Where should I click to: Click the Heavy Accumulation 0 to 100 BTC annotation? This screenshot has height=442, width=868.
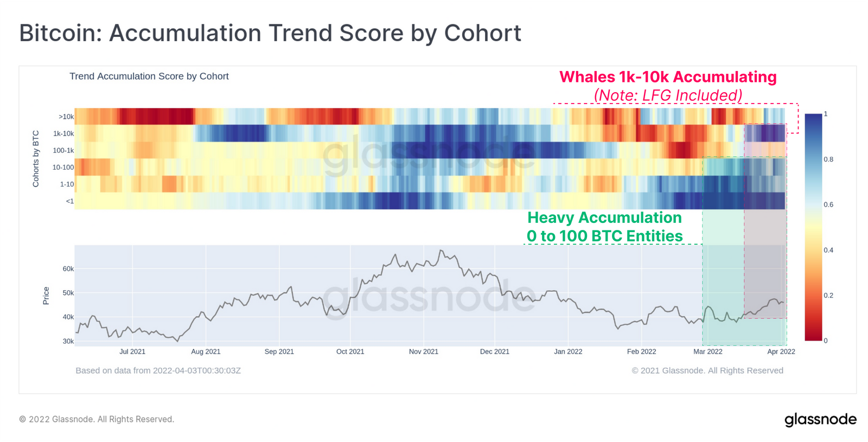coord(604,227)
